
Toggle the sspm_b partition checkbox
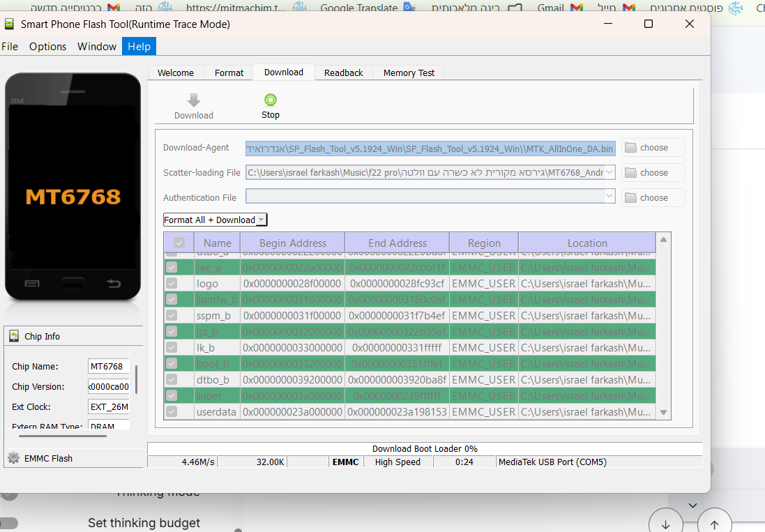[172, 315]
